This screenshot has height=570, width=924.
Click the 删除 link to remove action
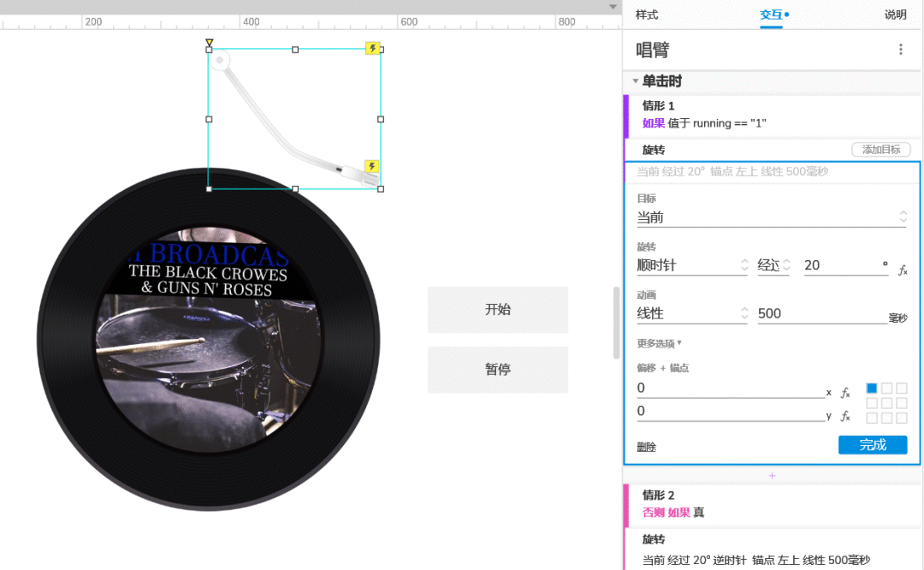point(647,447)
